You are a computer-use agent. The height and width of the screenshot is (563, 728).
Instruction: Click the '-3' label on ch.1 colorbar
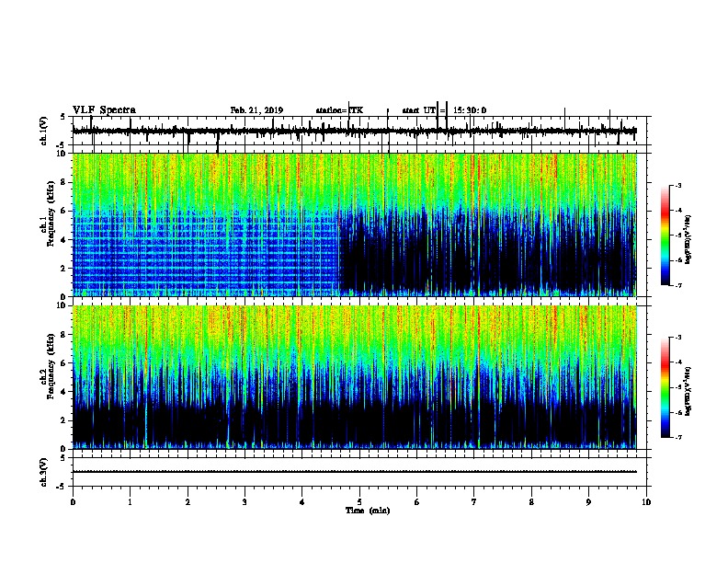tap(677, 186)
